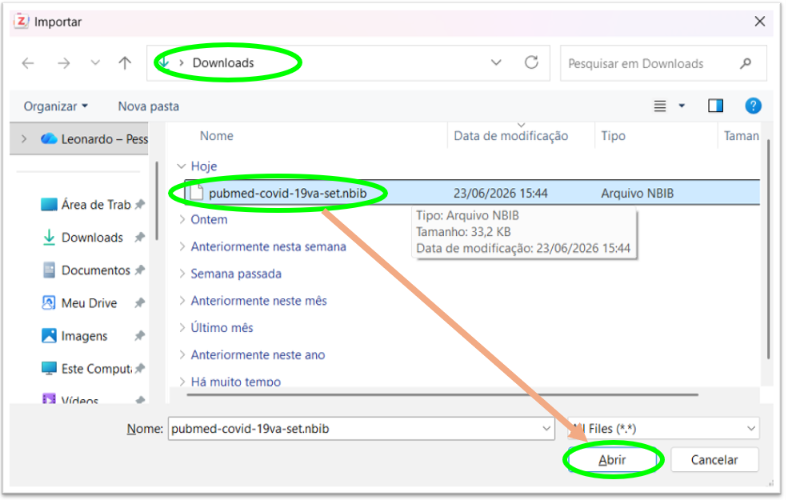The image size is (786, 500).
Task: Go up one folder level
Action: (x=125, y=63)
